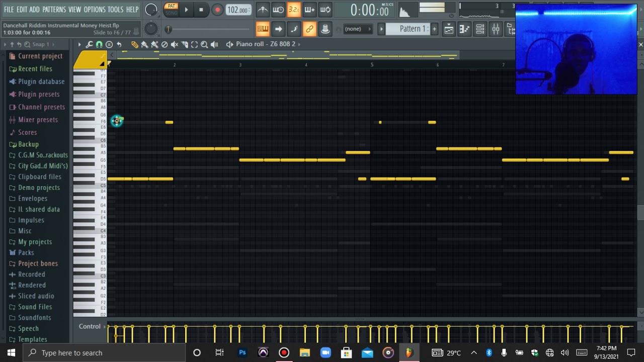
Task: Toggle the countdown before recording (3.2.)
Action: tap(294, 10)
